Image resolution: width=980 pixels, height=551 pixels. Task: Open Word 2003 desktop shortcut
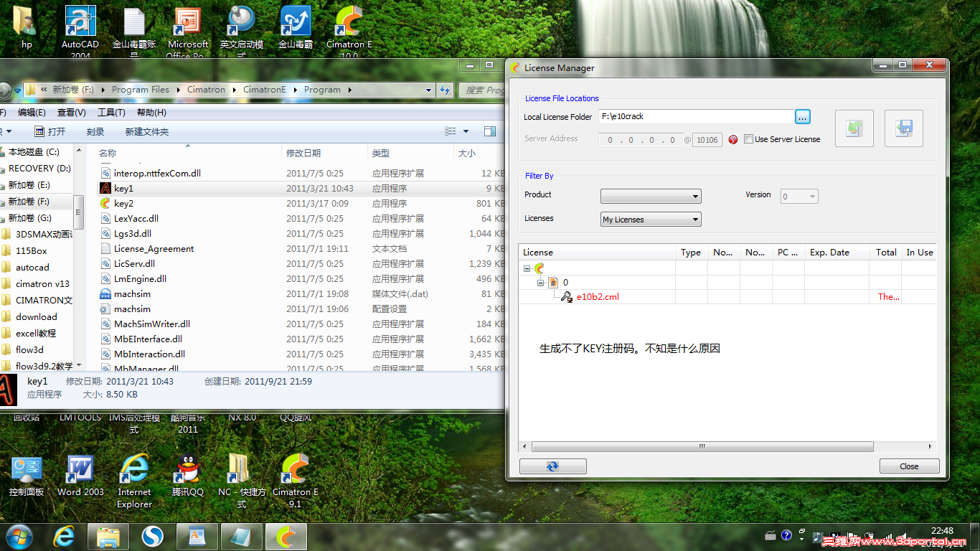click(80, 476)
